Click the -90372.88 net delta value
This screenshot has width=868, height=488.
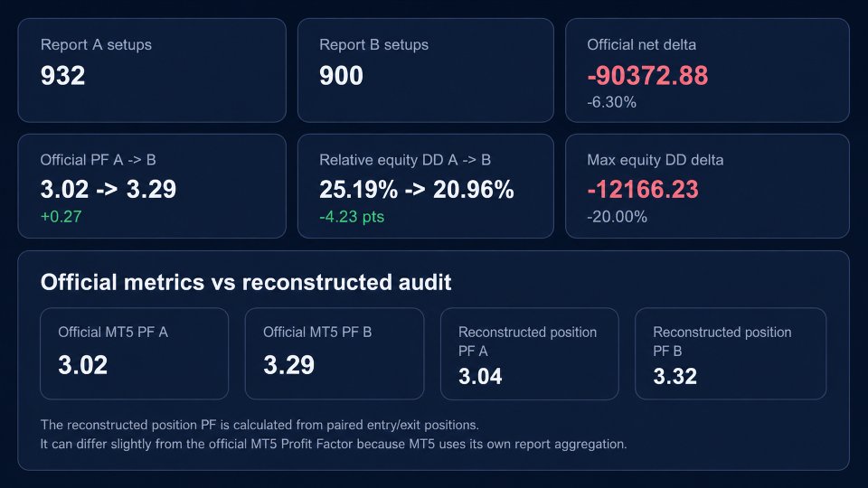[647, 76]
